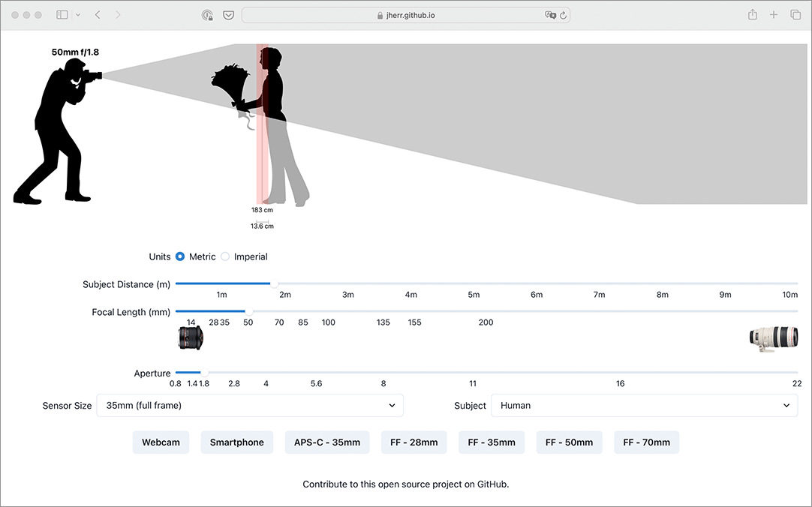Click the Subject Distance slider handle
The image size is (812, 507).
coord(274,283)
